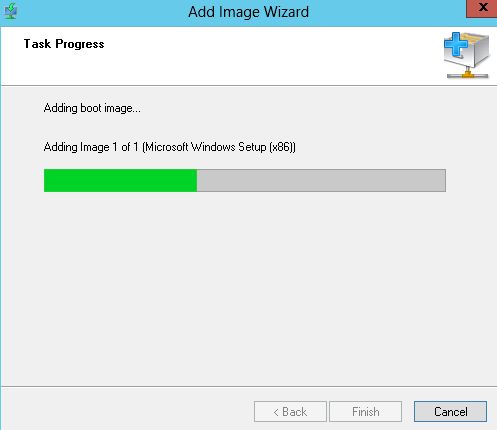497x430 pixels.
Task: Click the title bar right of wizard title
Action: 387,12
